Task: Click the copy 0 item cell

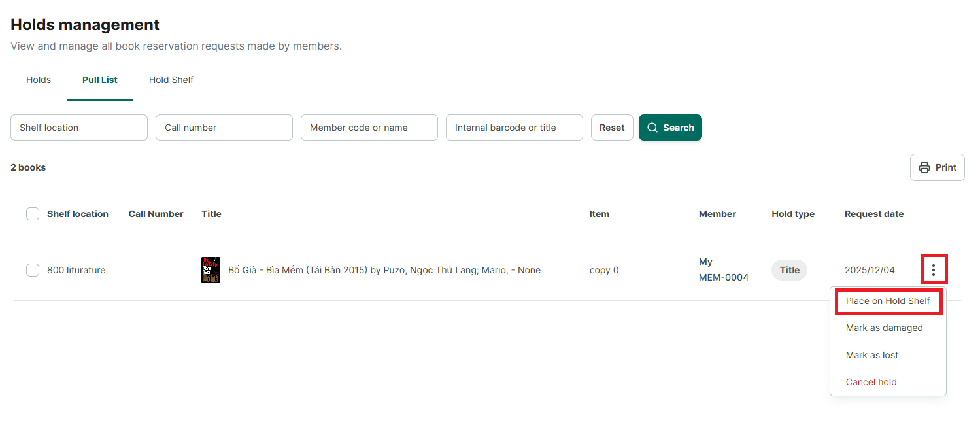Action: tap(604, 270)
